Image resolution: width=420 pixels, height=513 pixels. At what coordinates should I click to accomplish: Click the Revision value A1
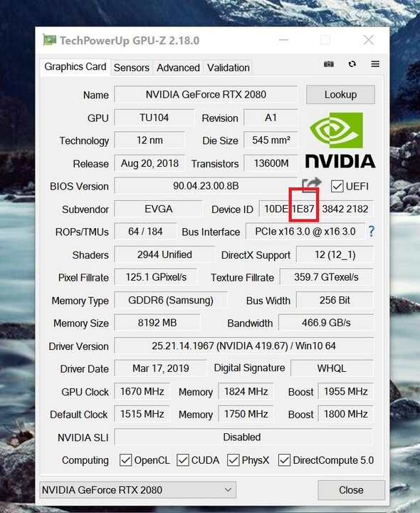click(271, 118)
